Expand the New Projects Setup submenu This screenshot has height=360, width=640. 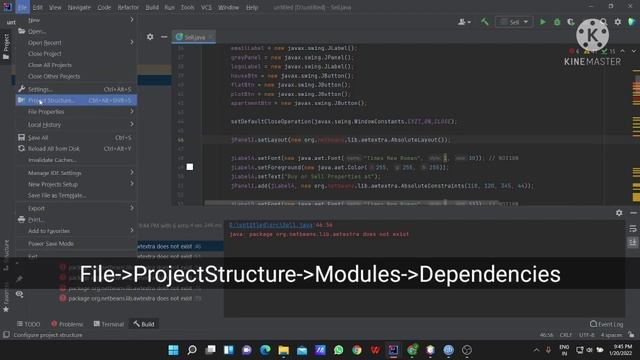pyautogui.click(x=76, y=184)
